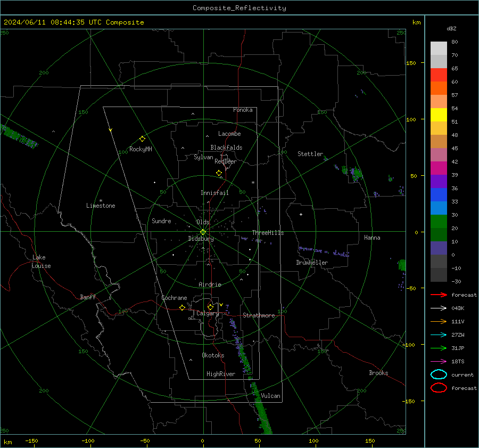Click the radar center marker above Didsbury
Image resolution: width=479 pixels, height=448 pixels.
[203, 232]
